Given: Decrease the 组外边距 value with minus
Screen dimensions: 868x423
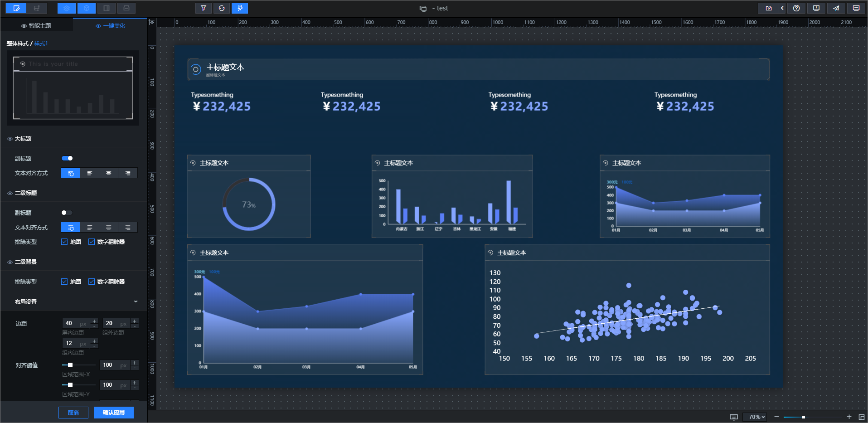Looking at the screenshot, I should pyautogui.click(x=135, y=326).
